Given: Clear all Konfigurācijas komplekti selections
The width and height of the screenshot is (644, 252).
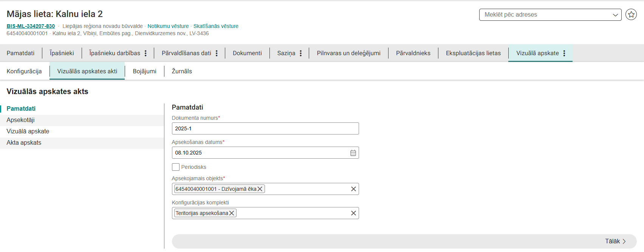Looking at the screenshot, I should point(353,213).
